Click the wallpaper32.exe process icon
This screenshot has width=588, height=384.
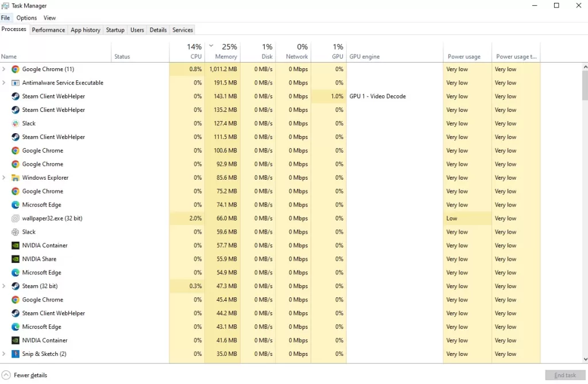click(16, 218)
